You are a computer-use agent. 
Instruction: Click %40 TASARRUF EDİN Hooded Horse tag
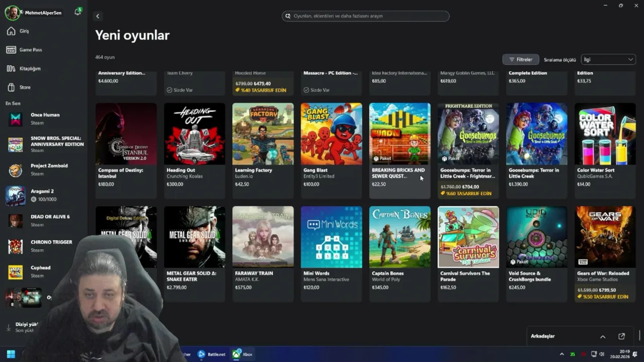(261, 90)
